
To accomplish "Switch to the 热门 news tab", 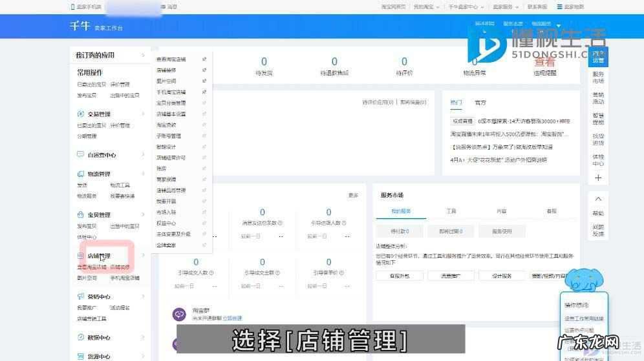I will point(456,103).
